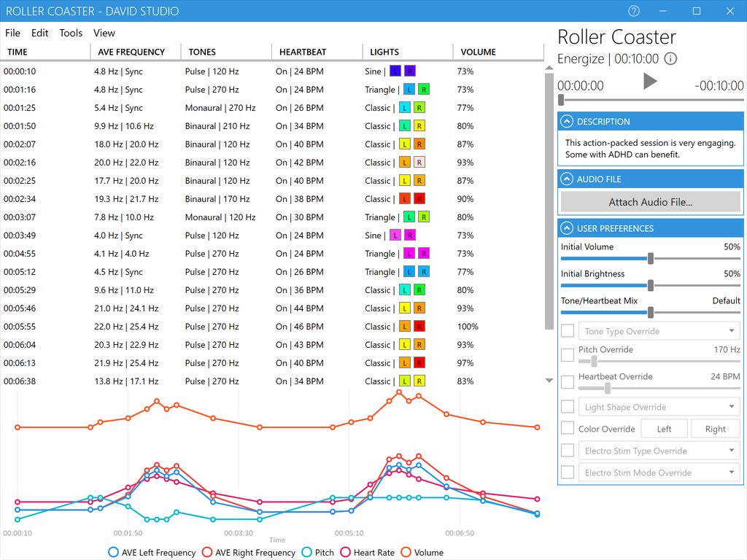The height and width of the screenshot is (560, 747).
Task: Tick the Color Override checkbox
Action: click(x=568, y=429)
